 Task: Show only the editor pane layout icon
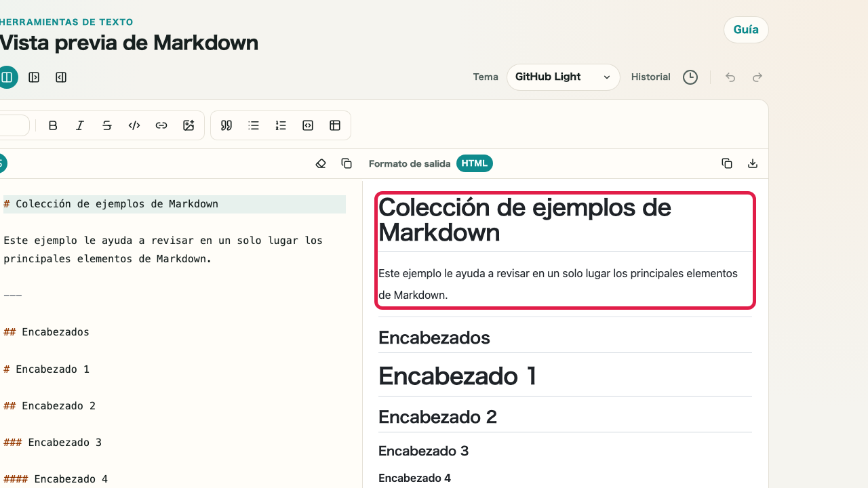(34, 77)
